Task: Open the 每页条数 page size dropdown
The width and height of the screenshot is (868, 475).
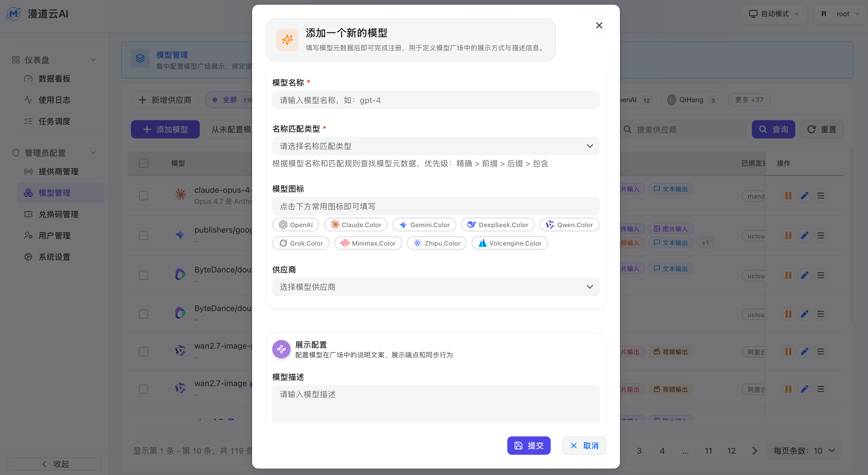Action: (x=804, y=451)
